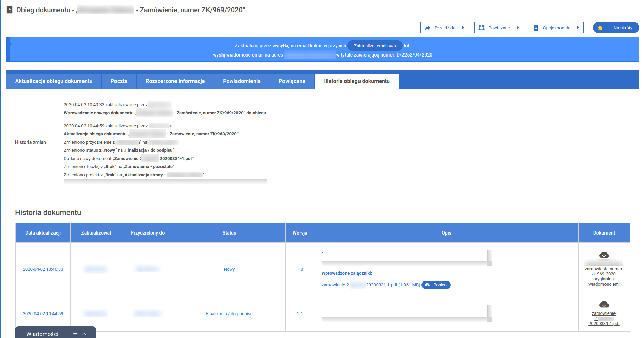This screenshot has height=338, width=644.
Task: Expand the Opcje modułu dropdown
Action: pyautogui.click(x=556, y=28)
